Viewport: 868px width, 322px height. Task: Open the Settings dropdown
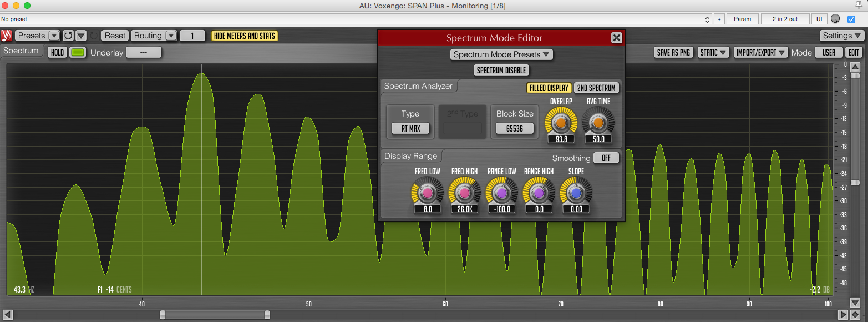(x=841, y=36)
